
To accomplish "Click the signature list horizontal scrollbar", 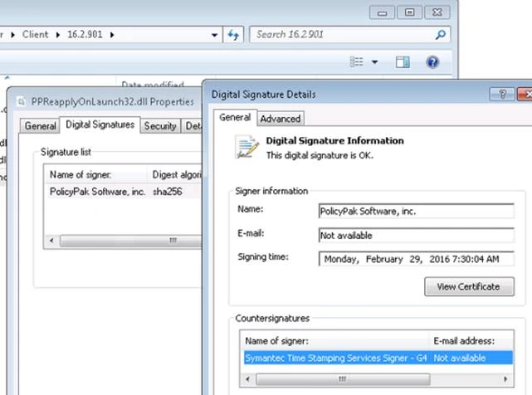I will pos(124,241).
